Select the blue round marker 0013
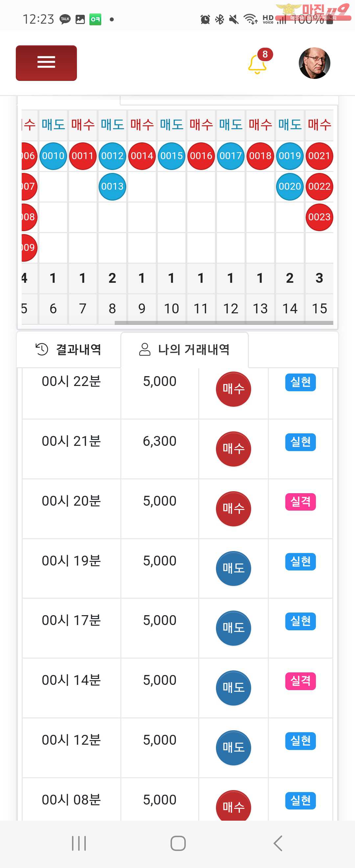Viewport: 355px width, 868px height. (112, 186)
